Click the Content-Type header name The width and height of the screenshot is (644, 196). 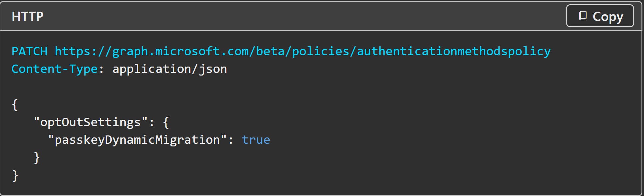tap(55, 69)
